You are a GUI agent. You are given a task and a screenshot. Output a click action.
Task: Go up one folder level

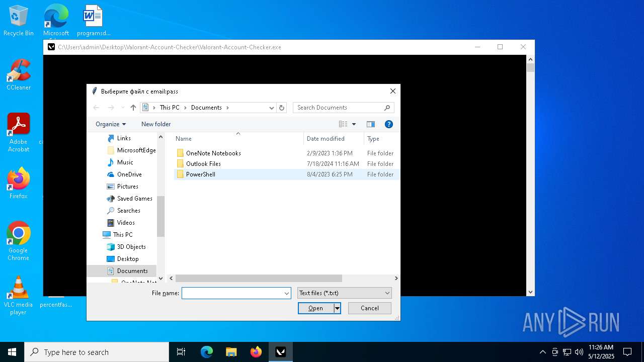click(133, 108)
